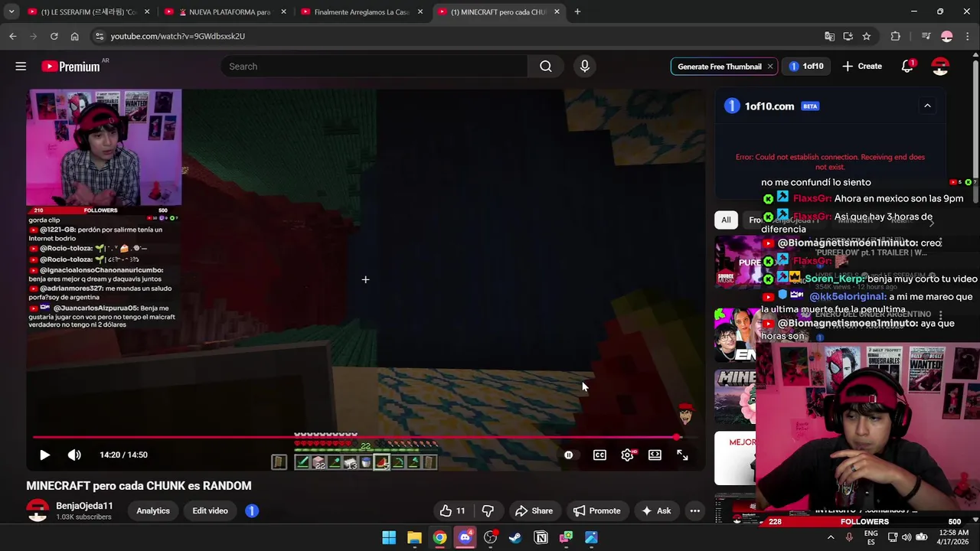Submit search with magnifying glass button
Image resolution: width=980 pixels, height=551 pixels.
tap(546, 67)
